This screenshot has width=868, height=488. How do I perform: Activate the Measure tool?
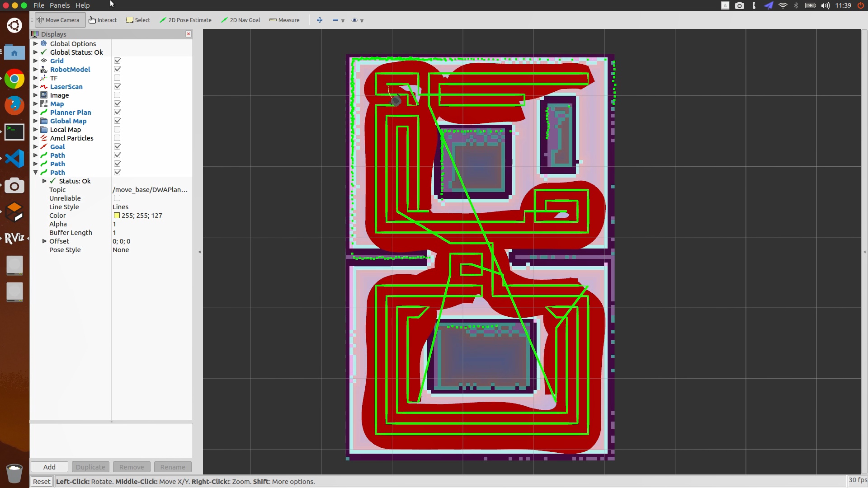click(284, 20)
